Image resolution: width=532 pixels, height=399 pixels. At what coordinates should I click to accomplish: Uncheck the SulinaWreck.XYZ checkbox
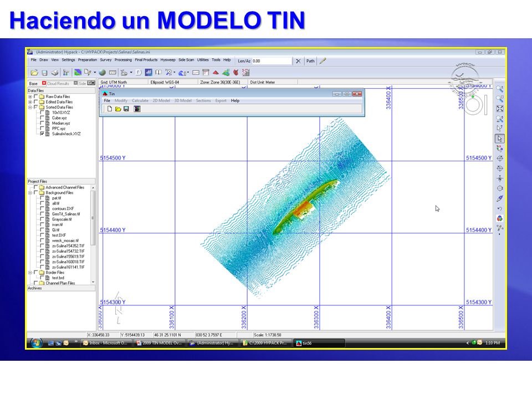(x=42, y=134)
